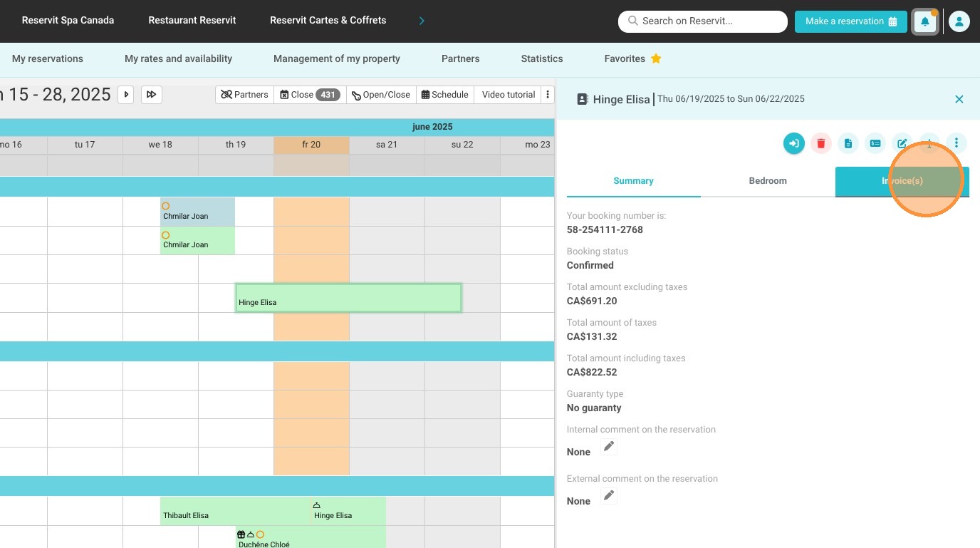This screenshot has height=548, width=980.
Task: Edit the reservation with the pencil-square icon
Action: tap(902, 143)
